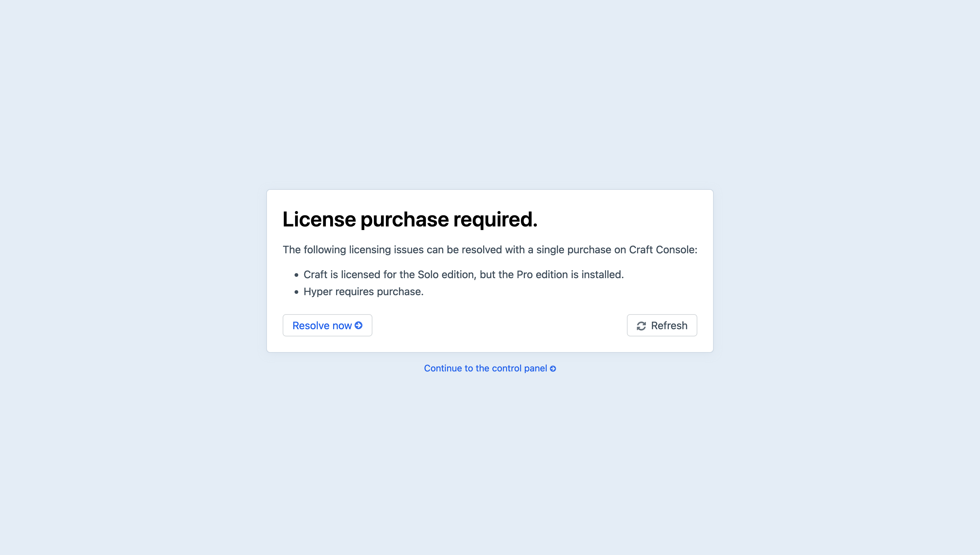Click the bullet point before the Craft issue
Image resolution: width=980 pixels, height=555 pixels.
tap(296, 275)
